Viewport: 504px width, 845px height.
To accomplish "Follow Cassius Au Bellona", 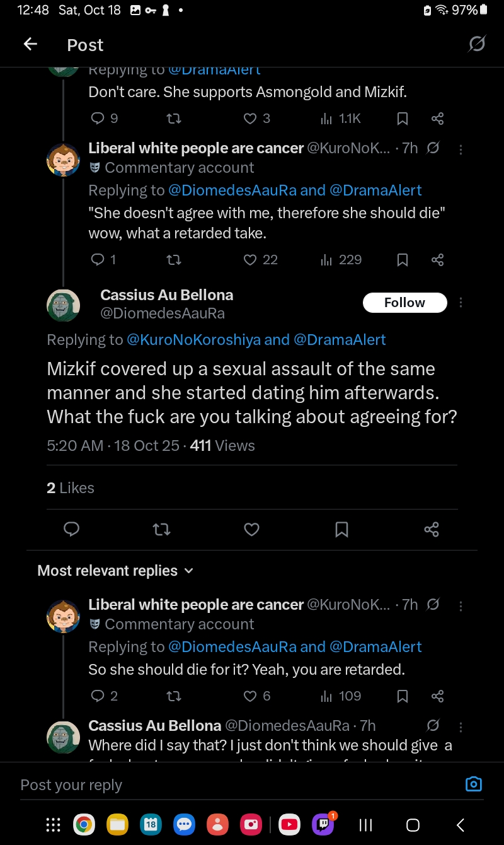I will (404, 303).
